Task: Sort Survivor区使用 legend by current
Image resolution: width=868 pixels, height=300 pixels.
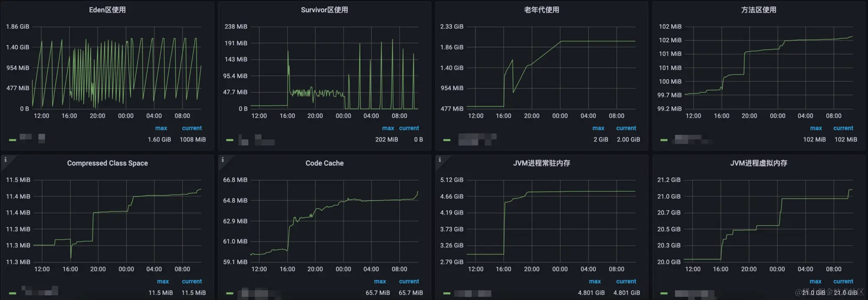Action: (409, 128)
